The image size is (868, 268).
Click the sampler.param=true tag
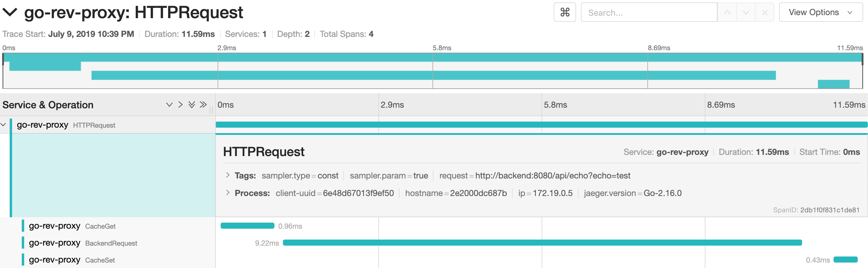pyautogui.click(x=389, y=176)
